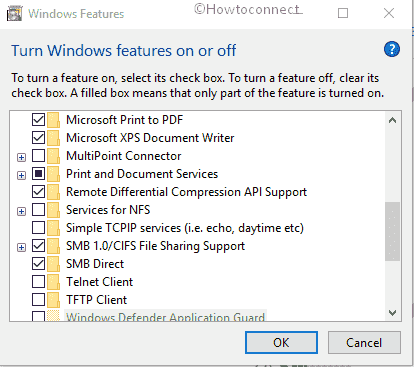Select SMB 1.0/CIFS File Sharing Support label
The height and width of the screenshot is (367, 414).
pos(155,246)
